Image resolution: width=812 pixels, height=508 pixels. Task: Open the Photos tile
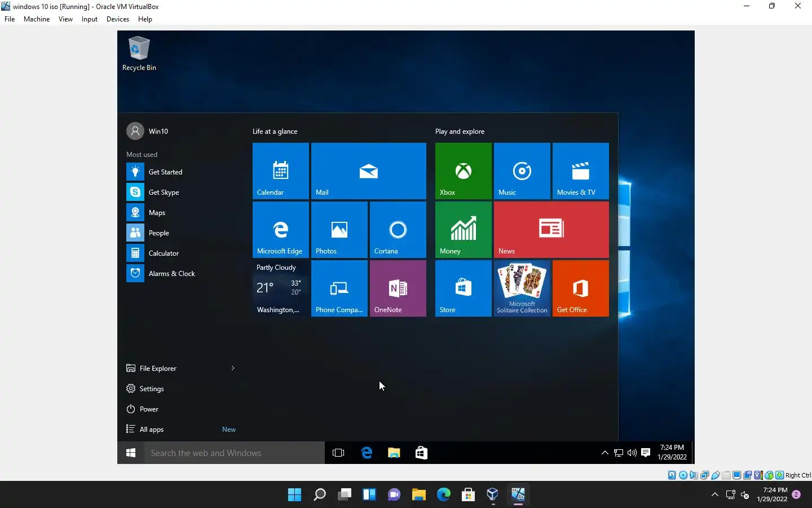339,230
